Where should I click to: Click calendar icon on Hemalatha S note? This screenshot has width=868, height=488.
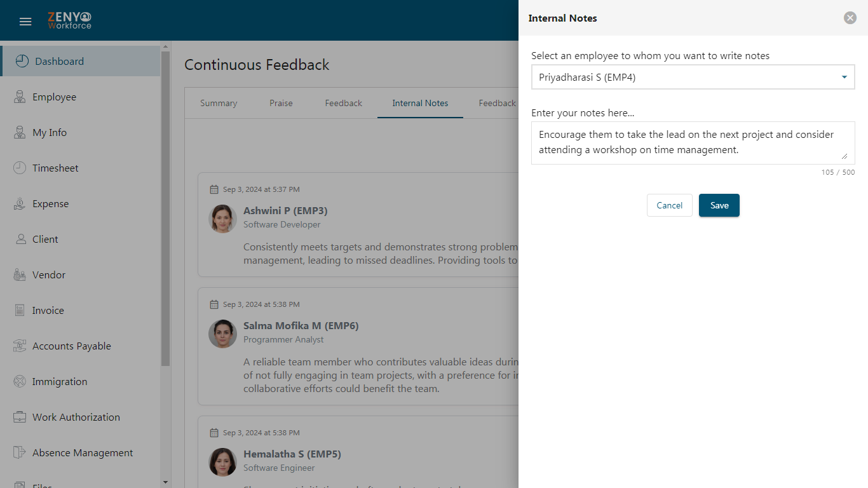tap(214, 433)
